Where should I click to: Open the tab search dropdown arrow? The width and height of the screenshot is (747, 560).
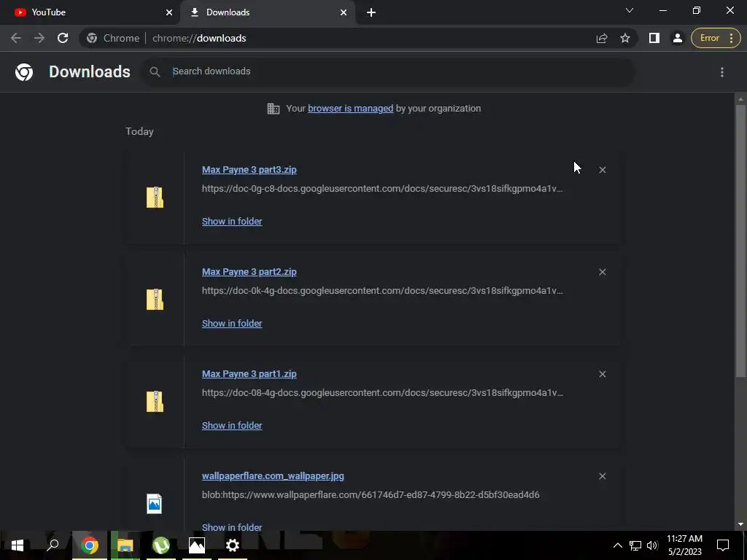(630, 10)
